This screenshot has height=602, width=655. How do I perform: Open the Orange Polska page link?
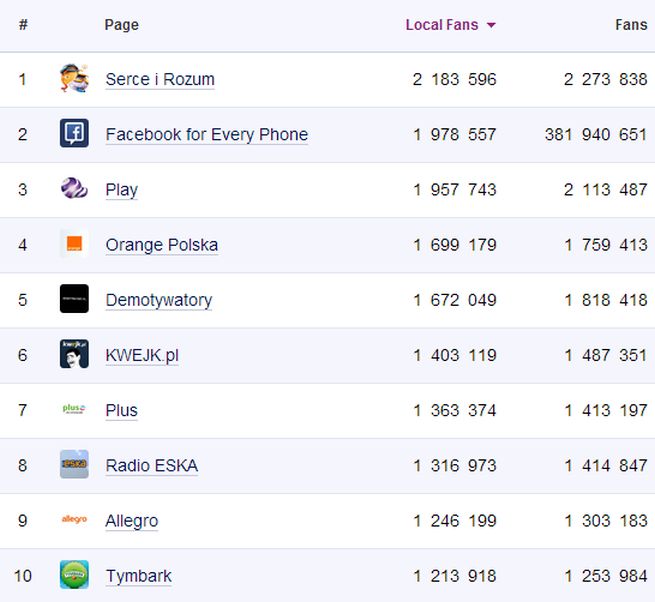(x=161, y=245)
